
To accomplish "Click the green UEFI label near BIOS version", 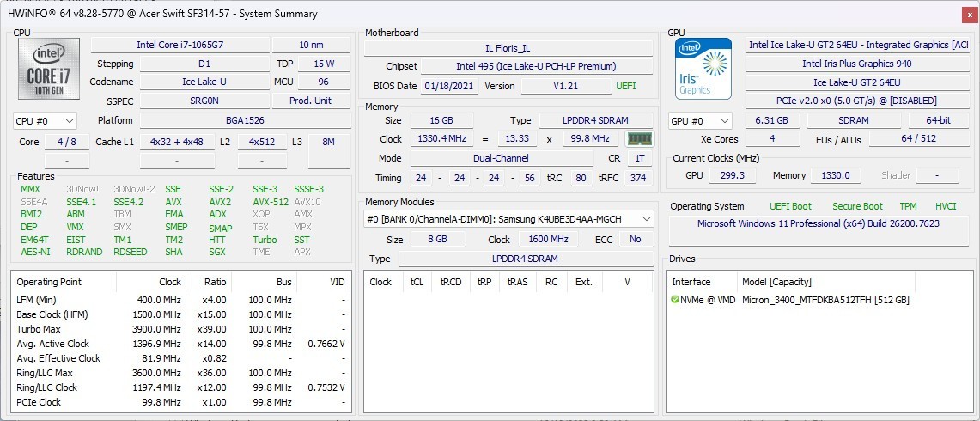I will (626, 86).
